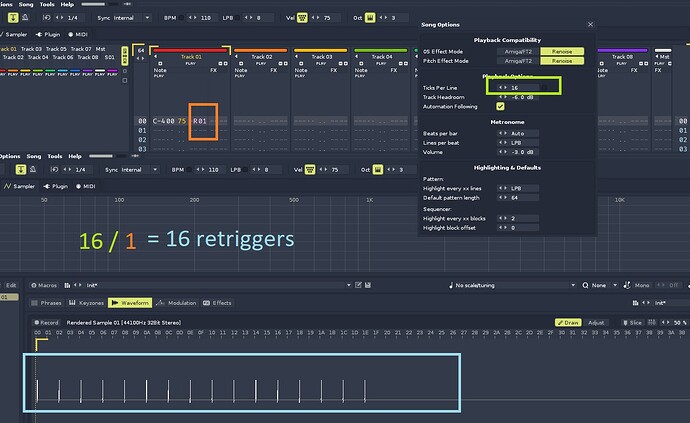This screenshot has width=690, height=423.
Task: Toggle metronome icon in second toolbar
Action: click(33, 169)
